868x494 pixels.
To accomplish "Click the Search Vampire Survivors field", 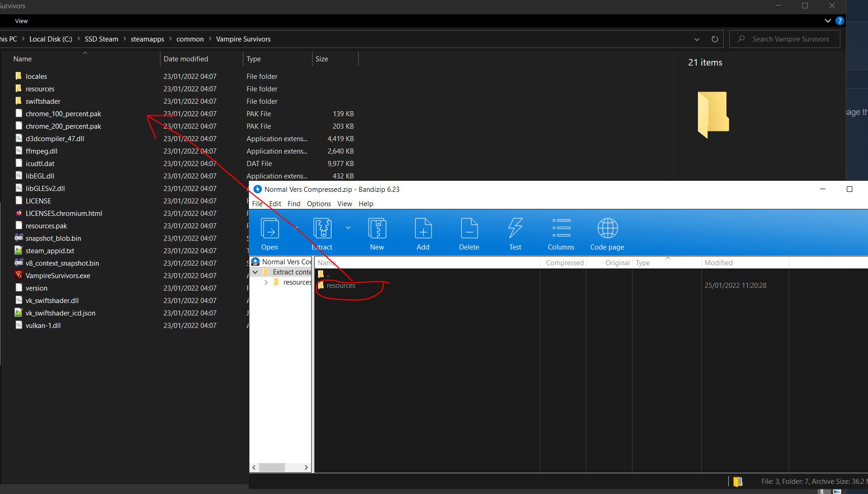I will coord(785,39).
